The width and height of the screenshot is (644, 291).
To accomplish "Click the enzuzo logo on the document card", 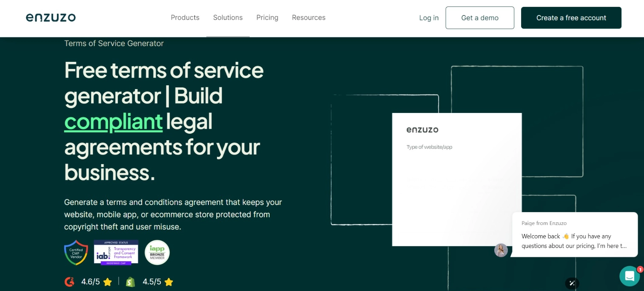I will click(x=422, y=130).
